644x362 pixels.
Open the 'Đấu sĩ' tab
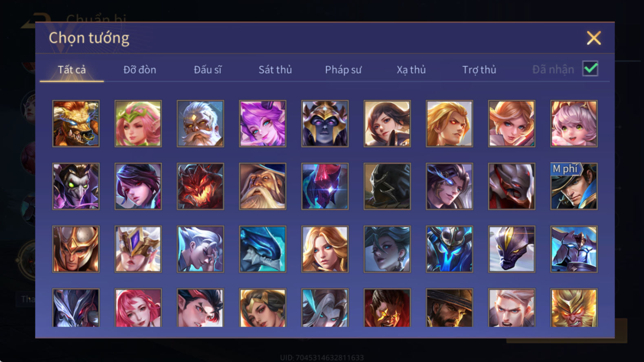click(x=207, y=70)
